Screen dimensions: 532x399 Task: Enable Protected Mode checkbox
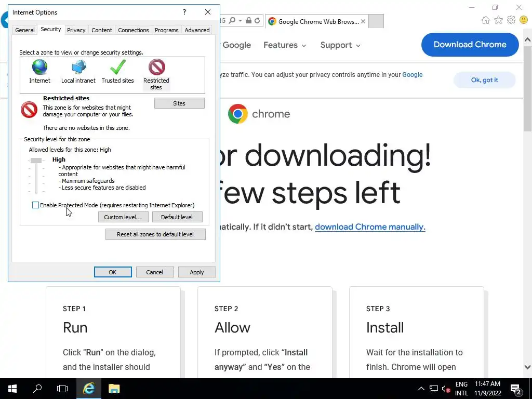(36, 205)
